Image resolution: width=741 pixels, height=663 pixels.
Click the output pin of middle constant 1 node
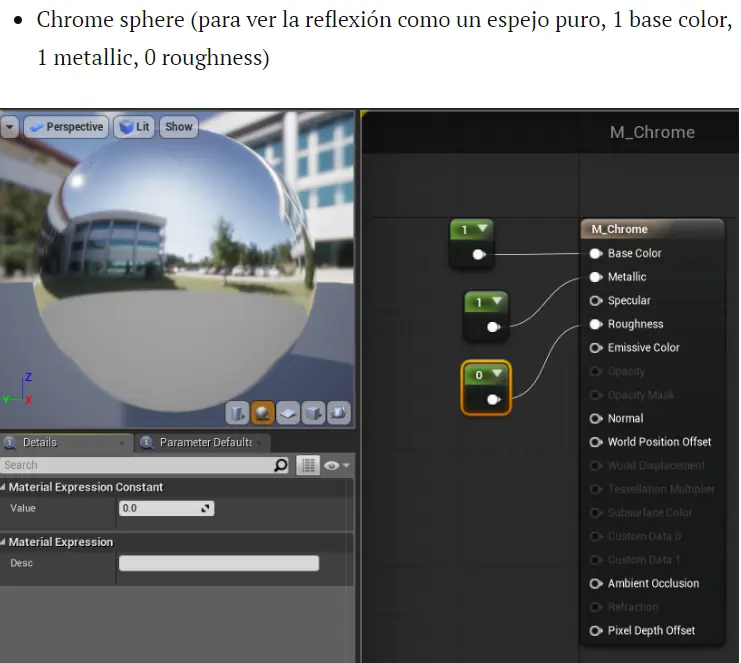pos(493,327)
